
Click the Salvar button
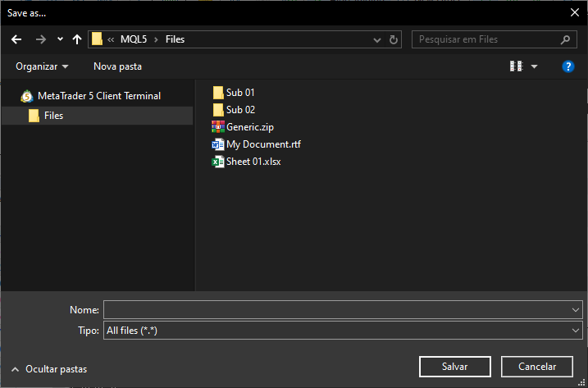click(x=454, y=367)
